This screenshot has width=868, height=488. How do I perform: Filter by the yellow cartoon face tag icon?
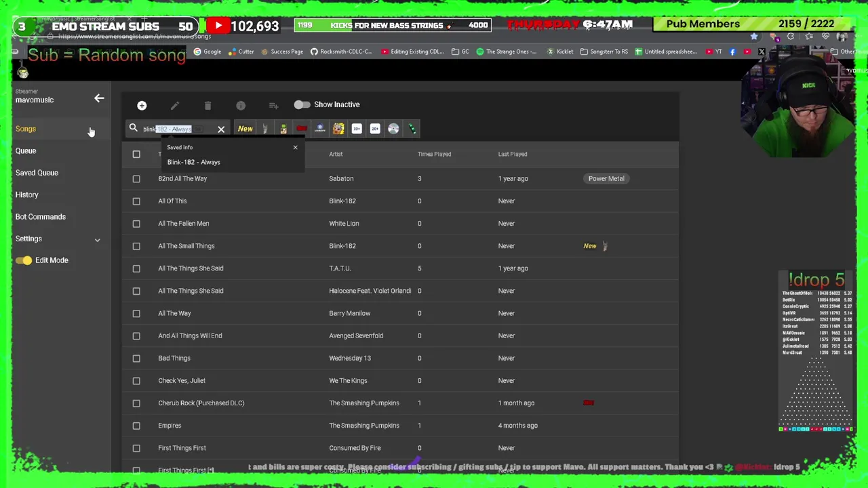coord(338,129)
